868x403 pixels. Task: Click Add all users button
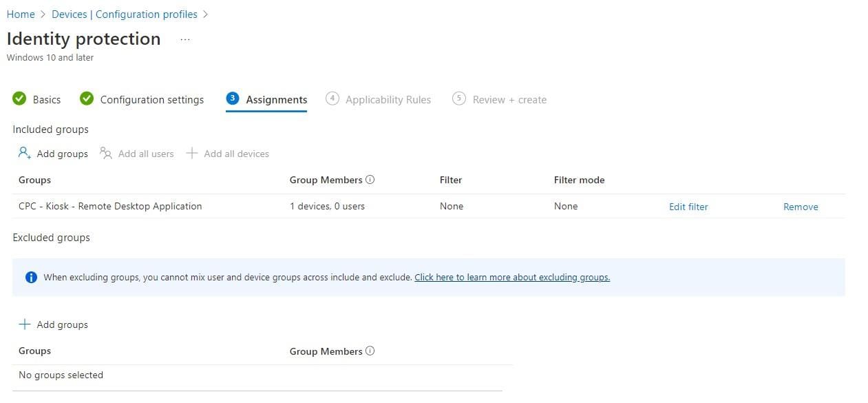pos(137,154)
